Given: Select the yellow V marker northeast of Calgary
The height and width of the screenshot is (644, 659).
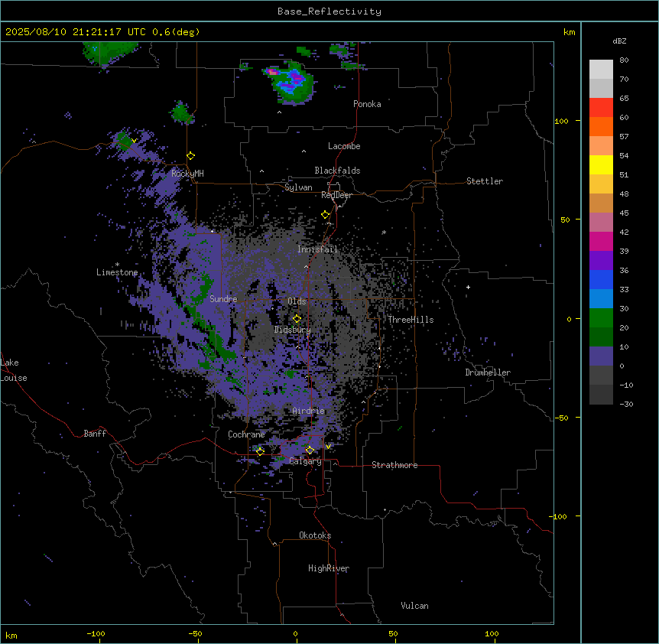Looking at the screenshot, I should click(328, 447).
